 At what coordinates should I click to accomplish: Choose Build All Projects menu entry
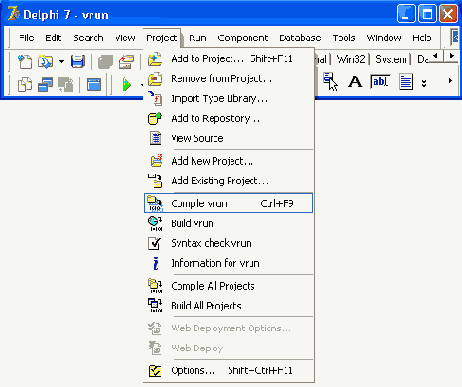(x=229, y=306)
